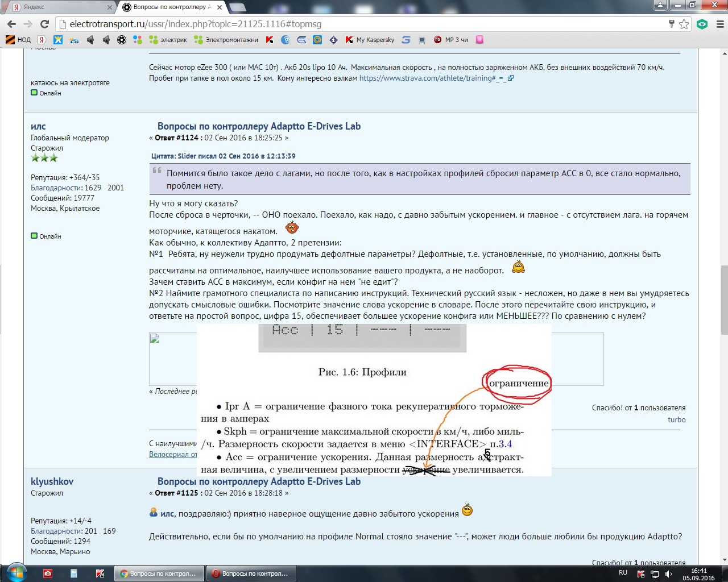Click the external link icon after the Strava URL

pyautogui.click(x=511, y=78)
